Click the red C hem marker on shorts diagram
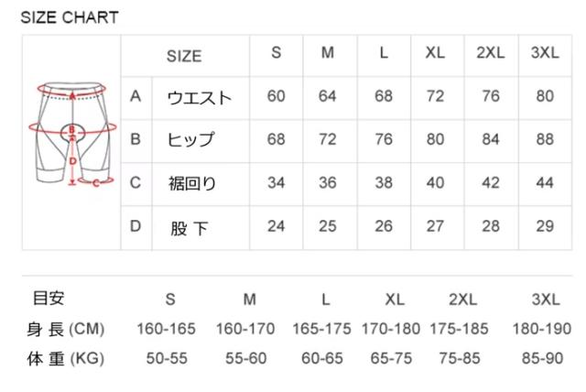Image resolution: width=586 pixels, height=392 pixels. tap(95, 182)
